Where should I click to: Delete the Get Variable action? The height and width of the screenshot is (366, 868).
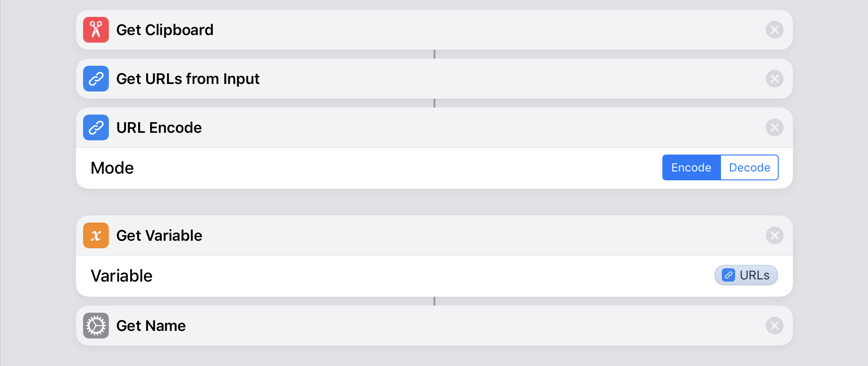tap(774, 235)
